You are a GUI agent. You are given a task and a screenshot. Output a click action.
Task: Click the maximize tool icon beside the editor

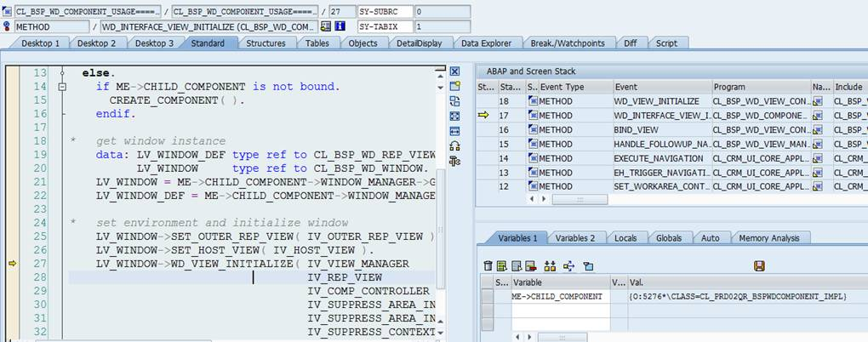454,117
